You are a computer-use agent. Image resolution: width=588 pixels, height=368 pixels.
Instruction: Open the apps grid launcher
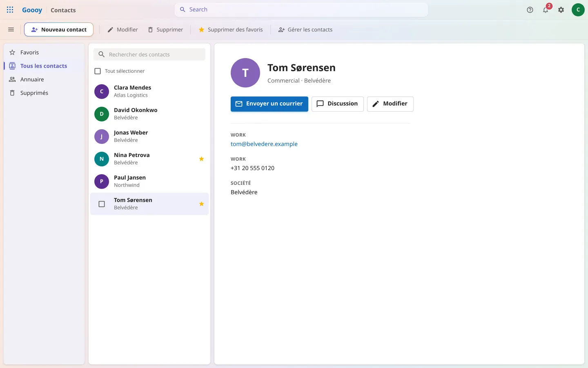point(10,10)
